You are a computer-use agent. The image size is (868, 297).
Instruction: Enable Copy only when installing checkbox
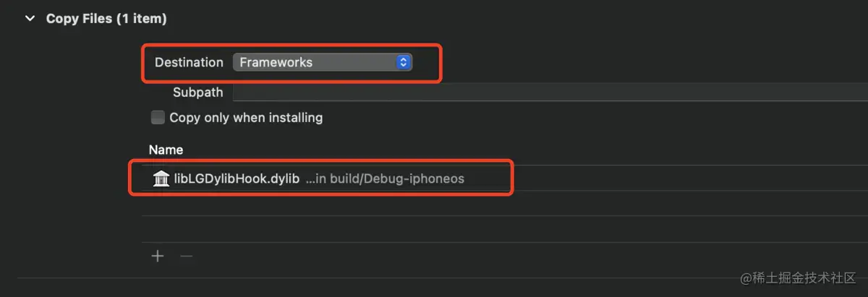pos(158,117)
